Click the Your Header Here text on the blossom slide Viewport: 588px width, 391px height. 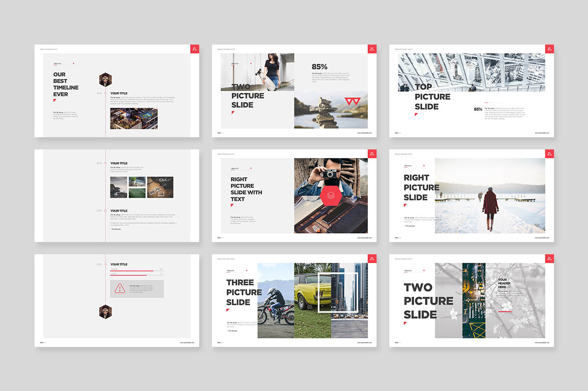pos(502,283)
